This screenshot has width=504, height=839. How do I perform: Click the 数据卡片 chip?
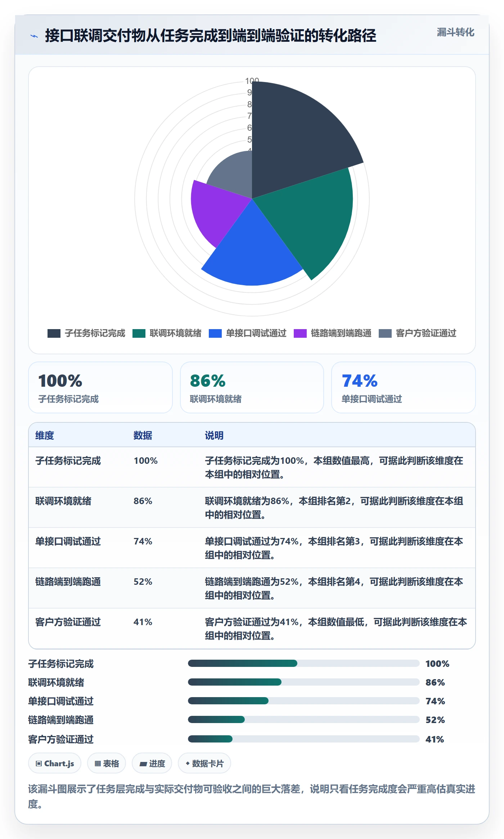pos(204,763)
